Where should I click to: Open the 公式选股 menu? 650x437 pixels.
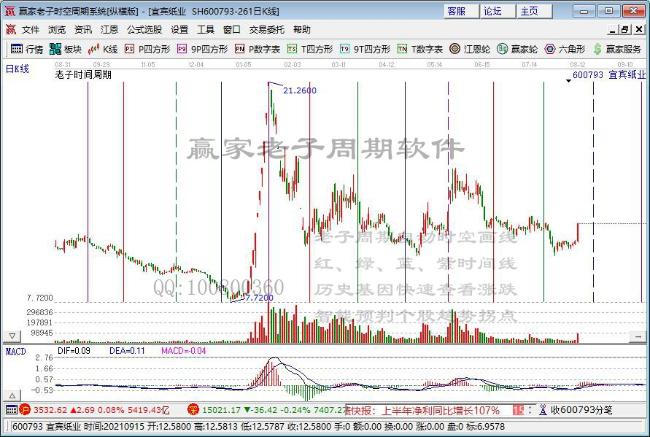coord(144,30)
